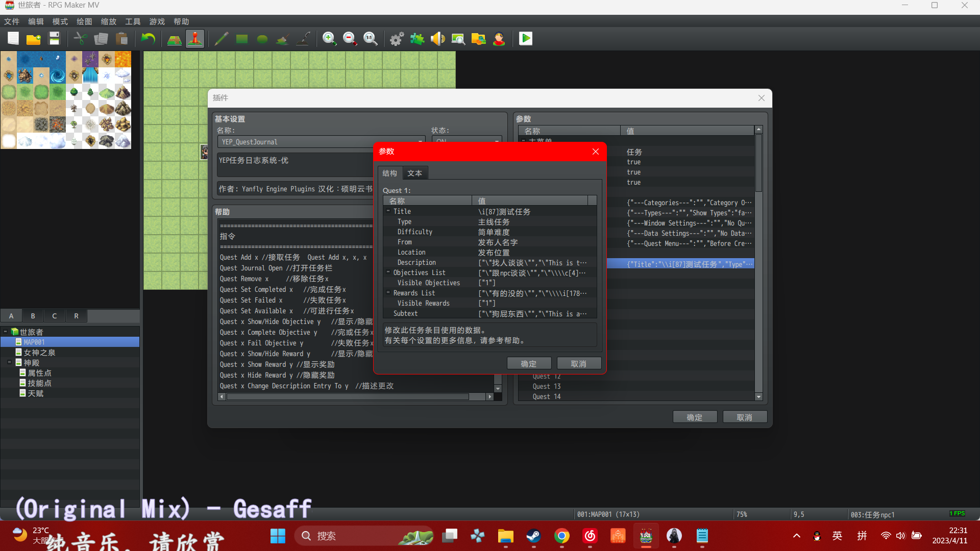The height and width of the screenshot is (551, 980).
Task: Open the 工具 menu
Action: pyautogui.click(x=133, y=21)
